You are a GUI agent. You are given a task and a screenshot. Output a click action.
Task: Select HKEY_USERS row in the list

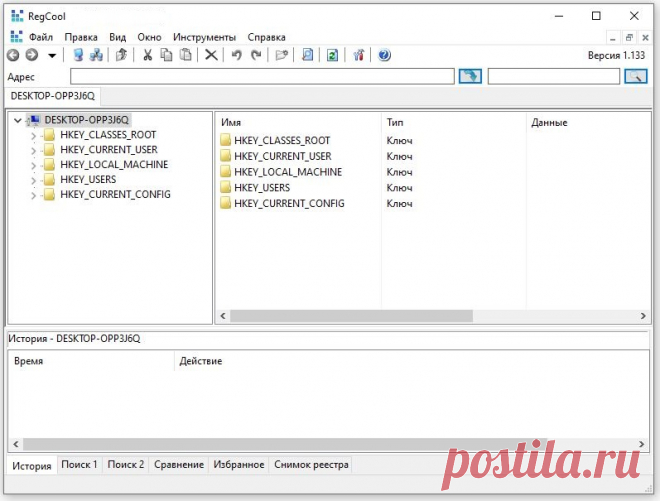(262, 188)
